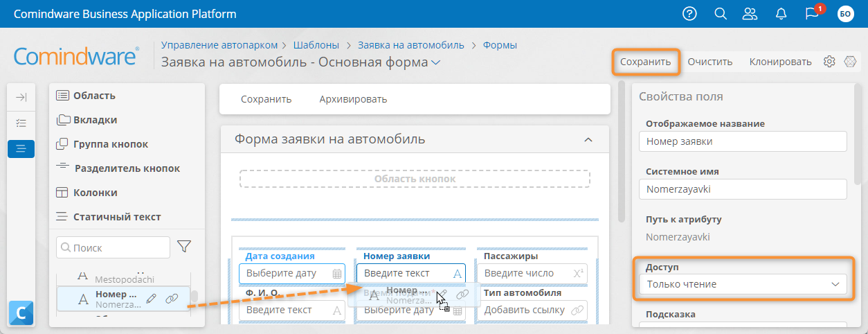Focus the Поиск attribute search field
Image resolution: width=868 pixels, height=334 pixels.
113,247
